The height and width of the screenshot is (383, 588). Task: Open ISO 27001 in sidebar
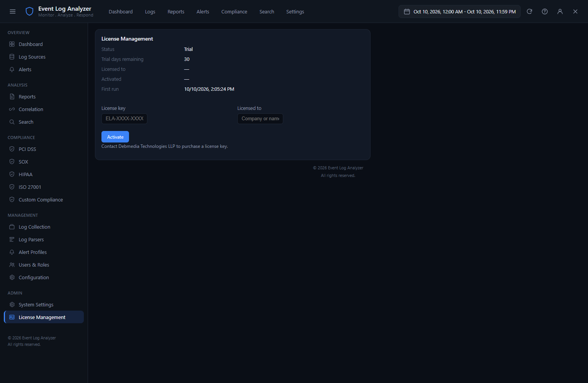click(x=44, y=187)
